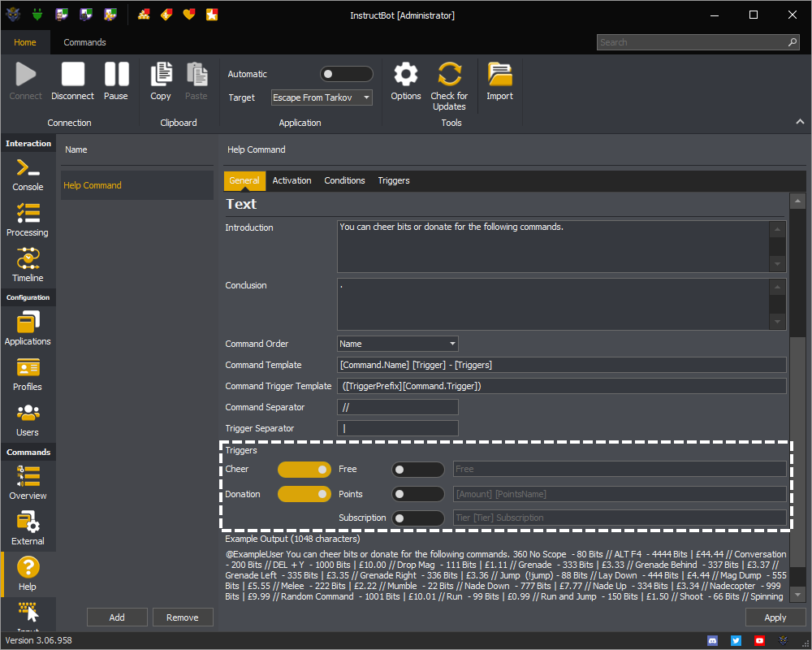This screenshot has width=812, height=650.
Task: Open External commands
Action: tap(28, 528)
